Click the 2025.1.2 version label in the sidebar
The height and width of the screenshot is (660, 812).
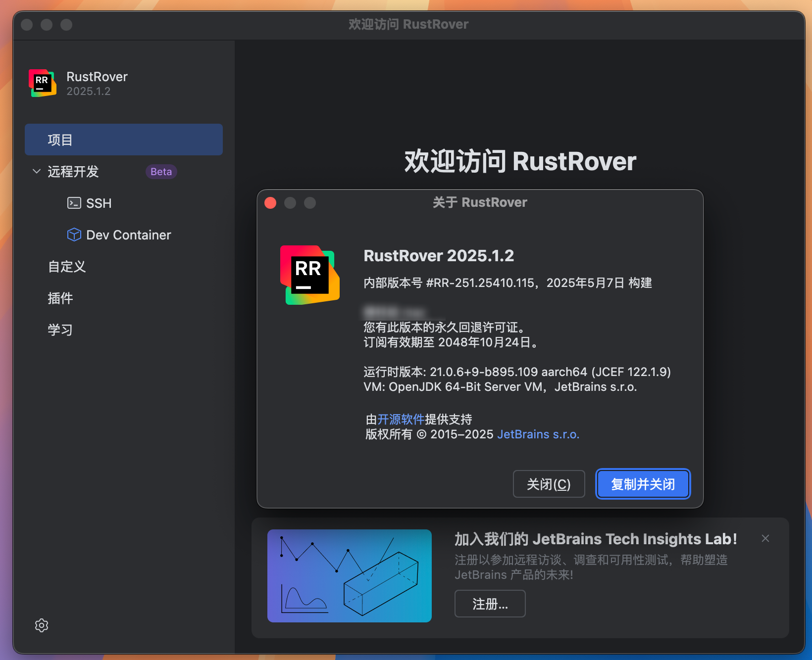coord(89,92)
